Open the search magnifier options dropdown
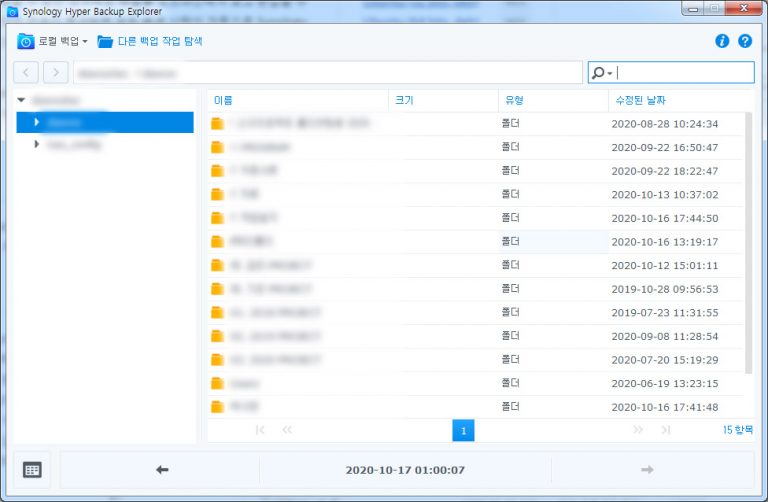Viewport: 768px width, 502px height. coord(601,73)
